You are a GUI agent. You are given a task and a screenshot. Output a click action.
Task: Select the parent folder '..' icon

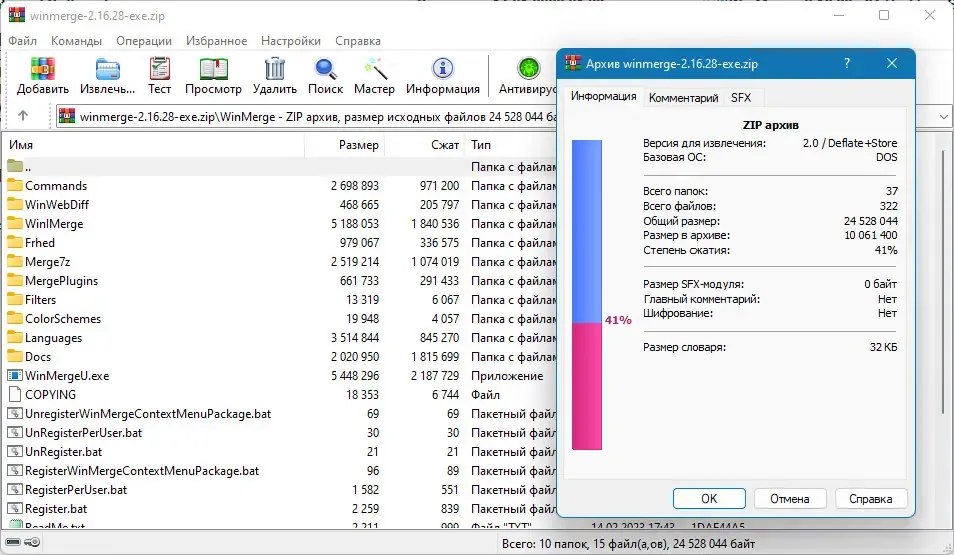pyautogui.click(x=15, y=166)
